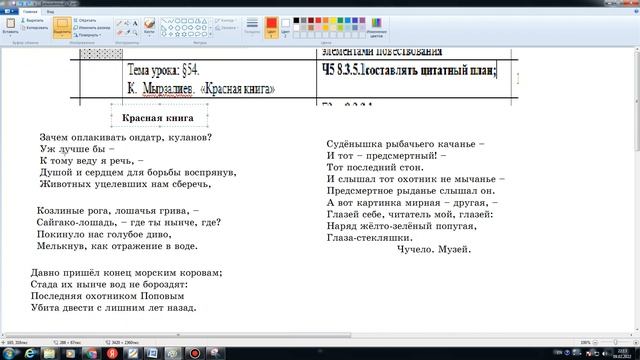The height and width of the screenshot is (360, 640).
Task: Open Google Chrome from the taskbar
Action: click(91, 353)
